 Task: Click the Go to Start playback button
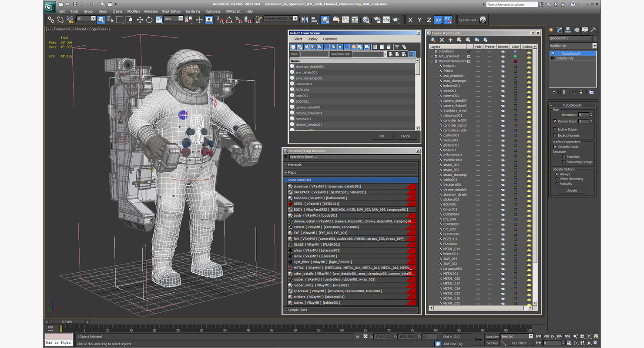click(539, 336)
